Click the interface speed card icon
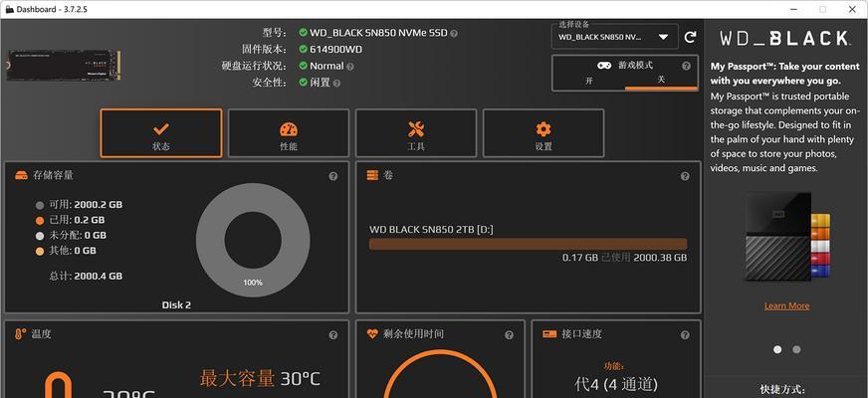This screenshot has width=868, height=398. coord(549,333)
